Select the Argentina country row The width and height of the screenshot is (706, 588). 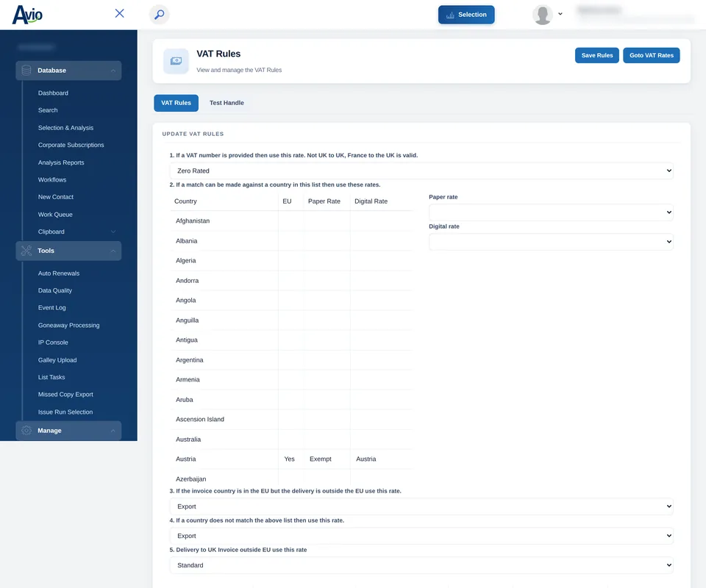[291, 360]
